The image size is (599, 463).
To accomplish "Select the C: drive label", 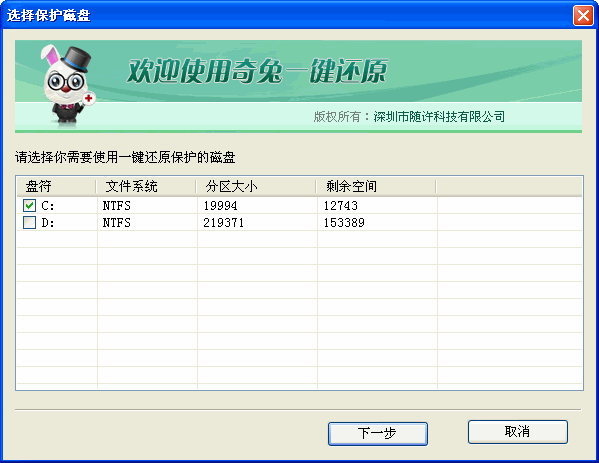I will coord(48,206).
